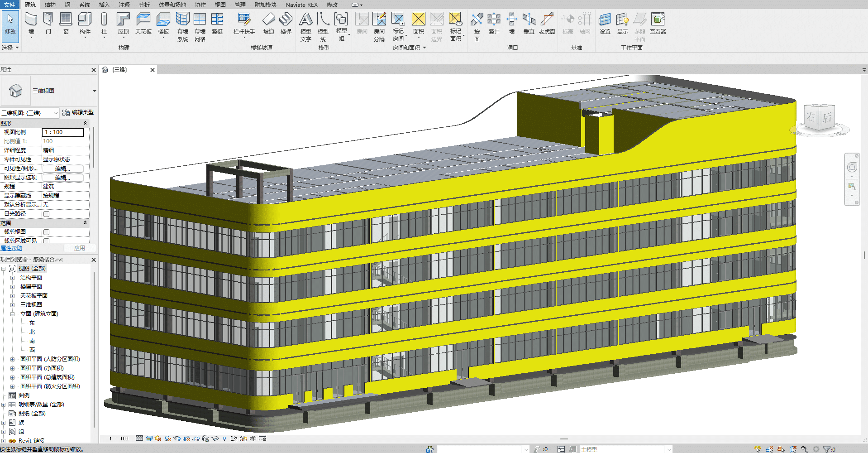Screen dimensions: 868x453
Task: Select the 面积 (Area) tool
Action: point(419,24)
